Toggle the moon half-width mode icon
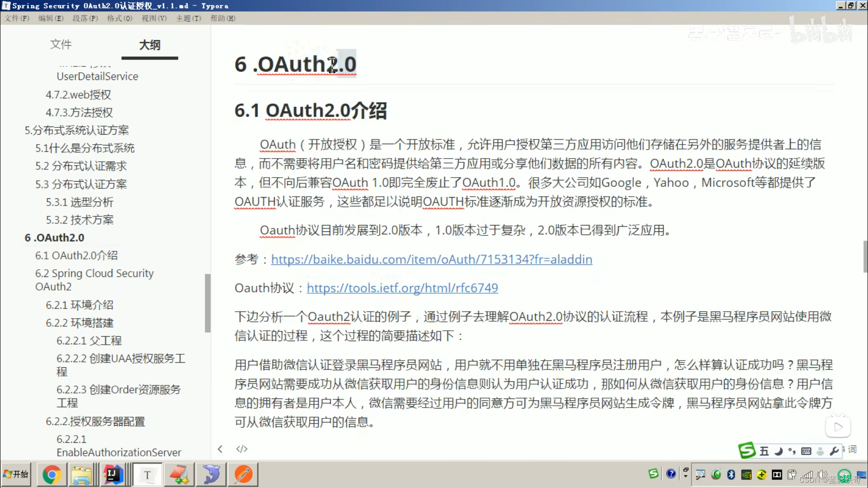This screenshot has height=488, width=868. coord(778,451)
